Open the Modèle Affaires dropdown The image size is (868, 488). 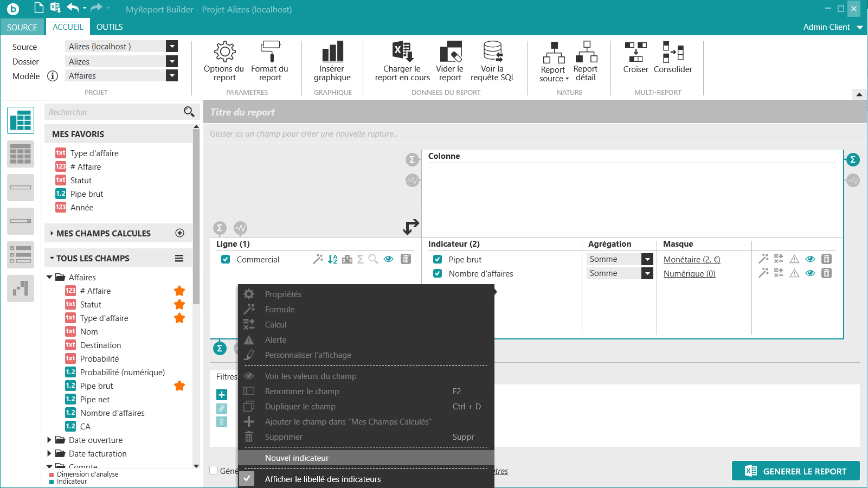tap(172, 76)
